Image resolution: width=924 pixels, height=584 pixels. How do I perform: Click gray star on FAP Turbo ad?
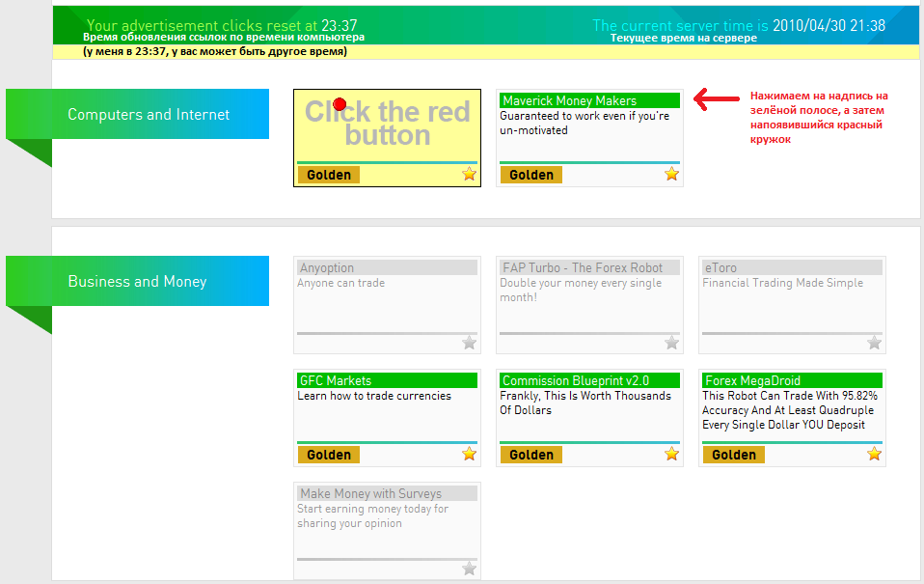click(x=671, y=343)
